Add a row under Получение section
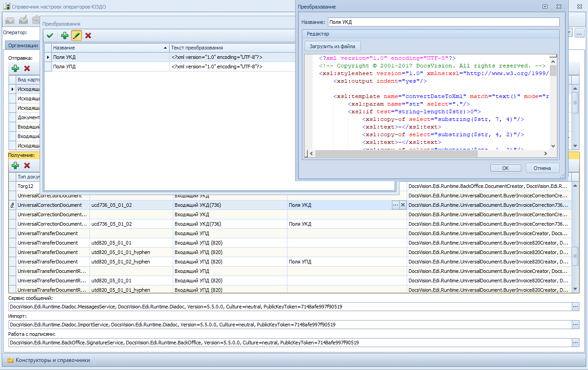Viewport: 588px width, 370px height. pyautogui.click(x=15, y=165)
